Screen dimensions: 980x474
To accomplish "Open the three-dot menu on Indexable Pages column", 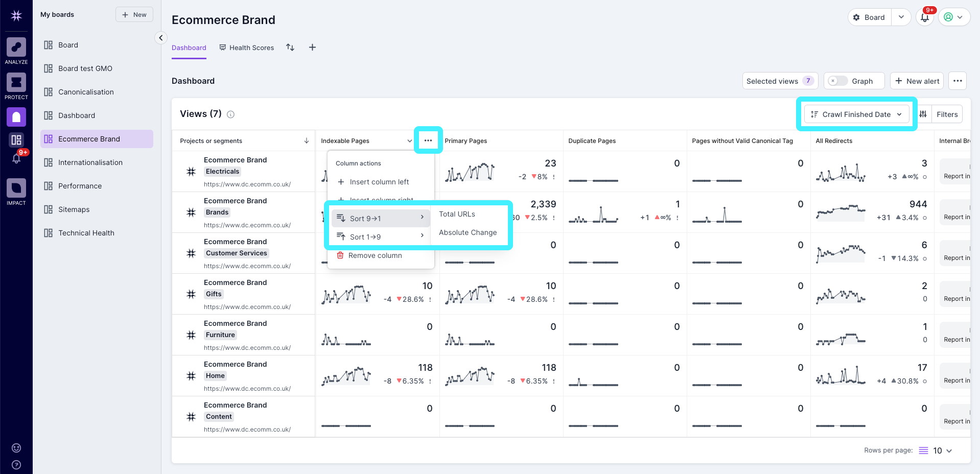I will (428, 140).
